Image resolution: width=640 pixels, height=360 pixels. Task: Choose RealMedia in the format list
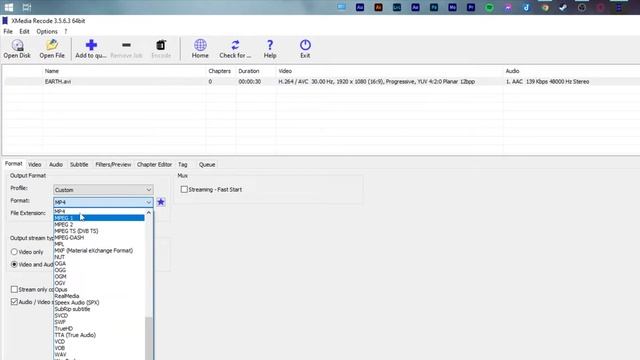pos(99,296)
